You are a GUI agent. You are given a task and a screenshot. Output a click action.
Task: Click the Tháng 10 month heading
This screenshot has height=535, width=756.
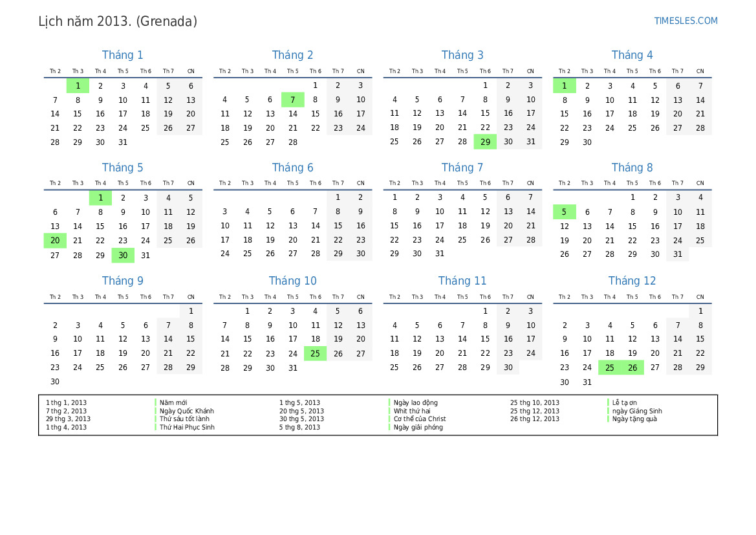293,281
